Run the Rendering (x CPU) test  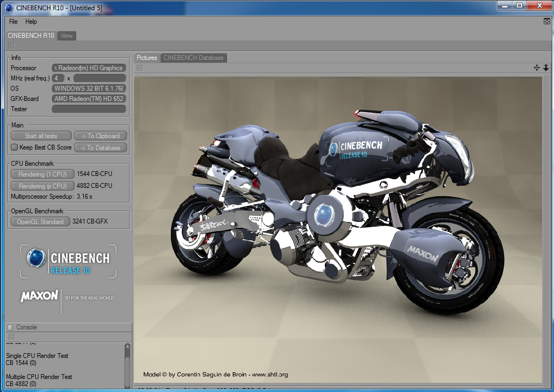coord(42,186)
